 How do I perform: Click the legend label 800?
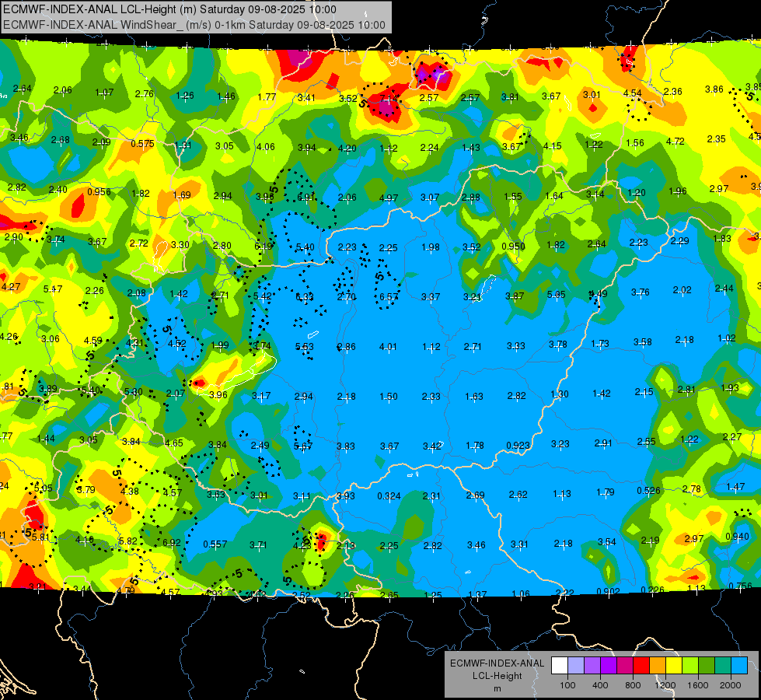(x=633, y=685)
